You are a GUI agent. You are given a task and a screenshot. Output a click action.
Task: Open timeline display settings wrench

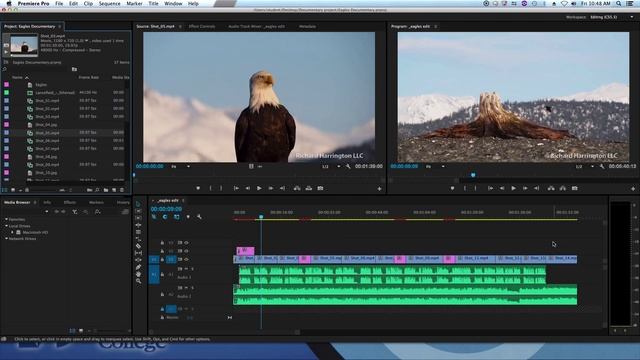tap(199, 217)
